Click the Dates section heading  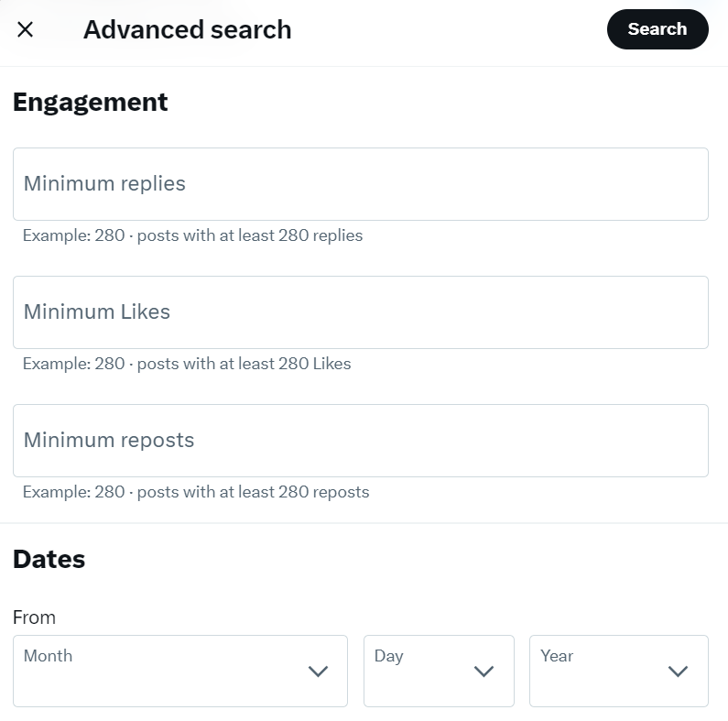click(49, 560)
